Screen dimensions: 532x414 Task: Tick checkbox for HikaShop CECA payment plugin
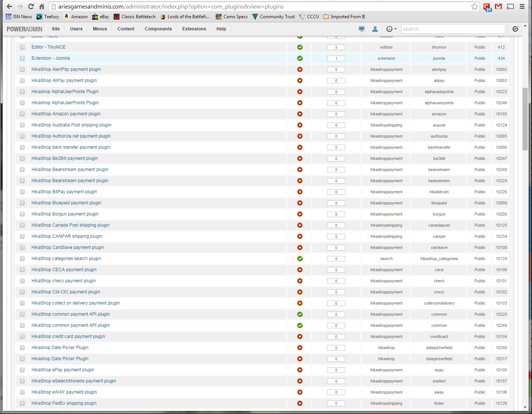coord(22,270)
